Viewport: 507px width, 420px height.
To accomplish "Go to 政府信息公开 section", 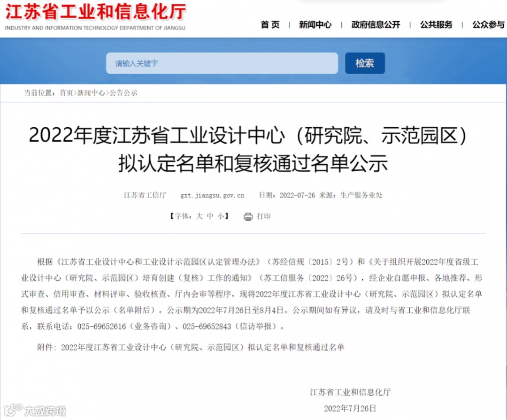I will tap(376, 24).
